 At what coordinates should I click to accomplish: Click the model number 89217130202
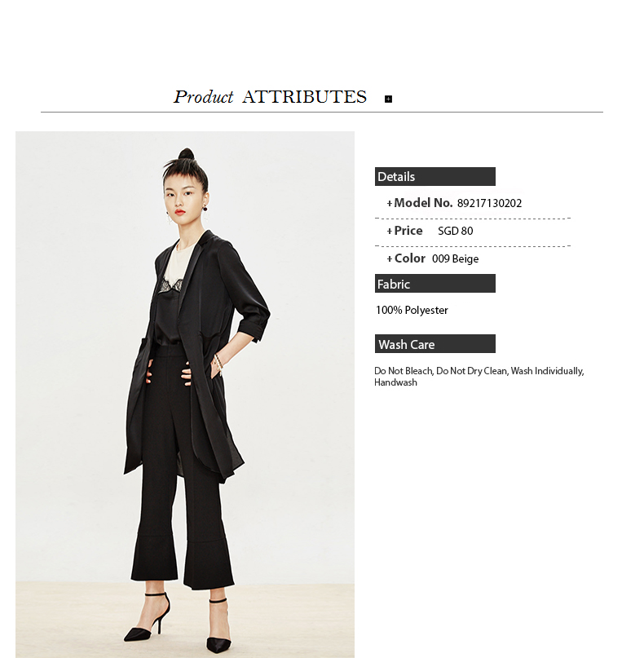pyautogui.click(x=489, y=203)
